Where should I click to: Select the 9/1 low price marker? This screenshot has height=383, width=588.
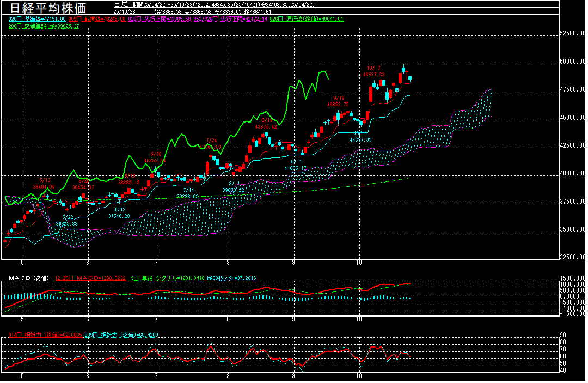[x=296, y=165]
